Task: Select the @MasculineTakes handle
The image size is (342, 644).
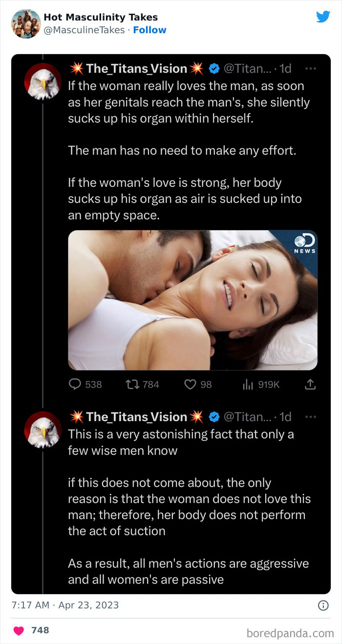Action: [x=82, y=30]
